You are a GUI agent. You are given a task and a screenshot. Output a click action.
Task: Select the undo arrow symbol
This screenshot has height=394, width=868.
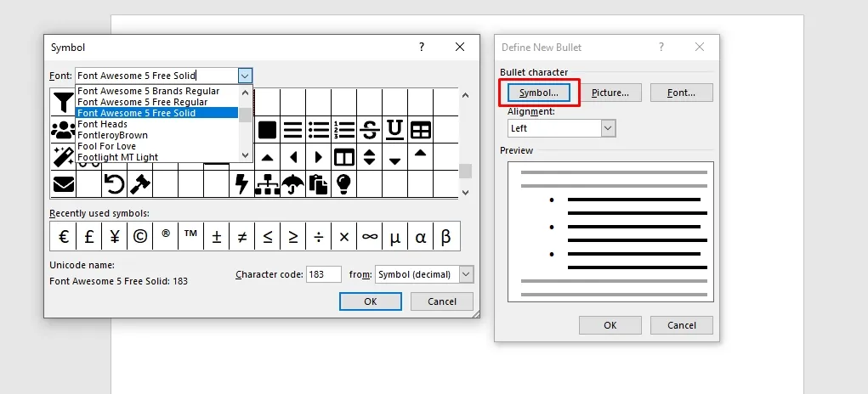tap(114, 183)
